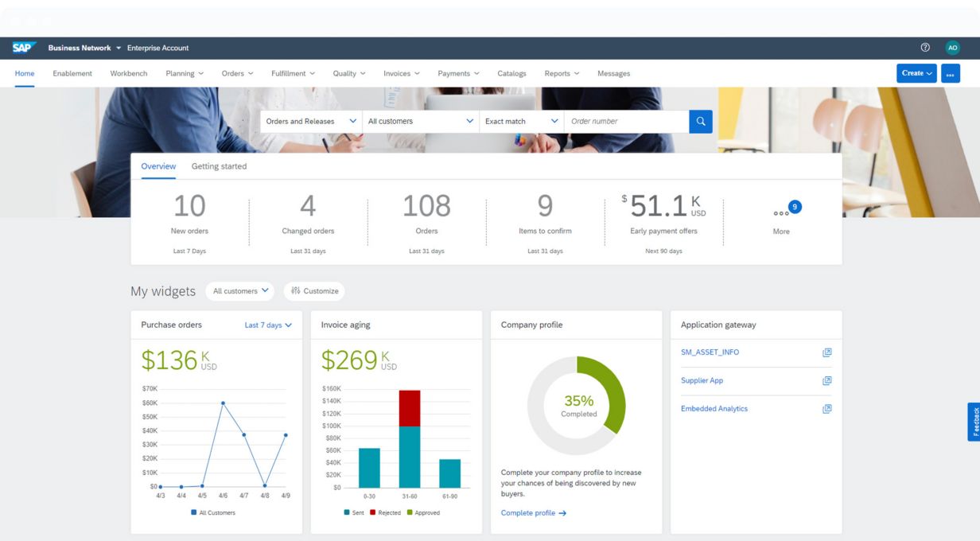Click the blue three-dots overflow button
980x541 pixels.
click(x=950, y=73)
